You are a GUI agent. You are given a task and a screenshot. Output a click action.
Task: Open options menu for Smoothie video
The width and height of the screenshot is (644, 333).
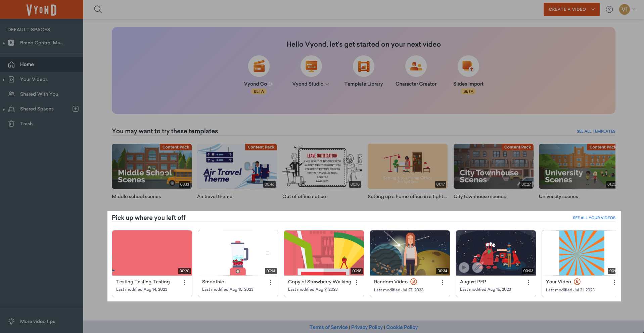[x=271, y=282]
